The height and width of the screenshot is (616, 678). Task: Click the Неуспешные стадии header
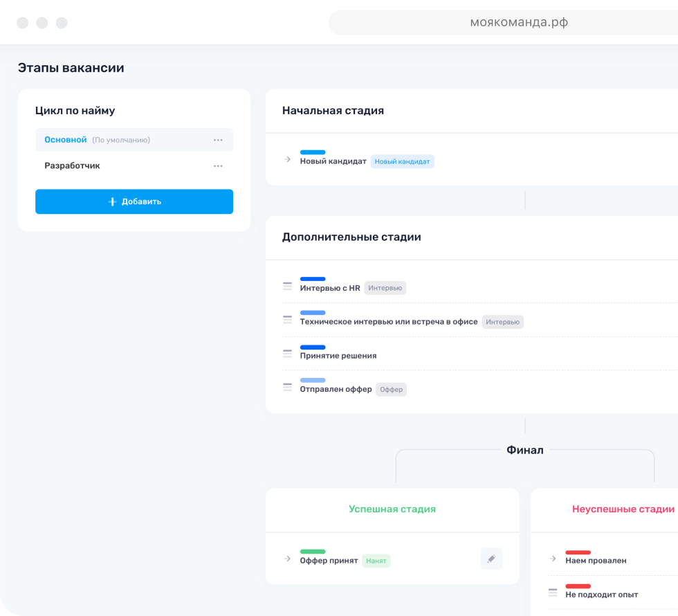623,509
